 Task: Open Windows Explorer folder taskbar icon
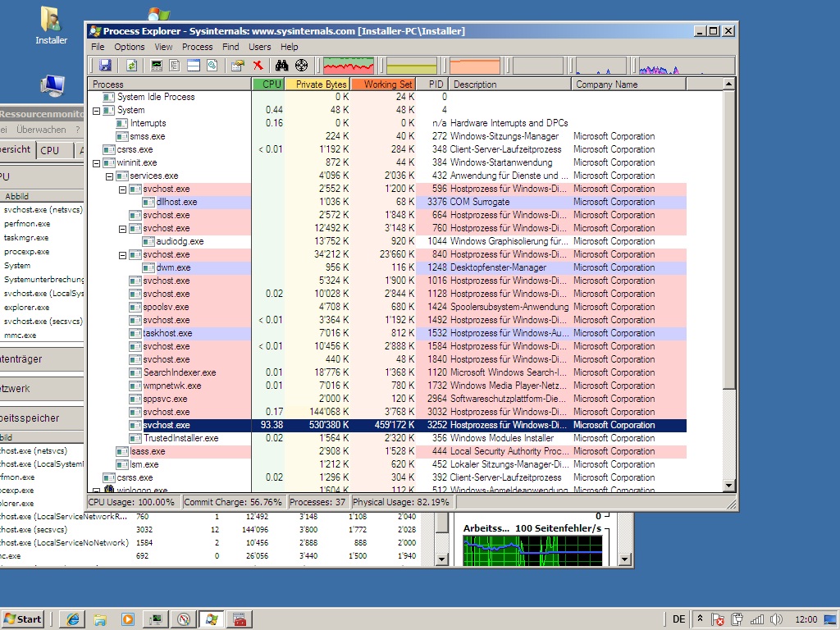coord(100,619)
